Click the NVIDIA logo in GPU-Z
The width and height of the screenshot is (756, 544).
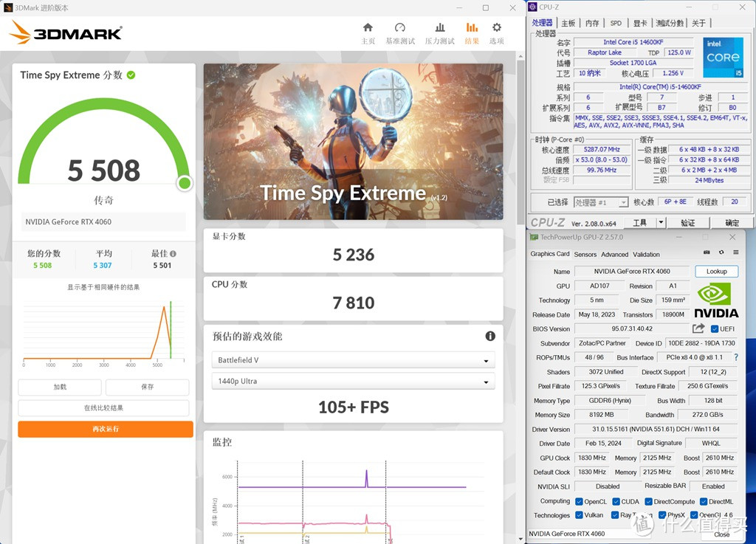716,300
